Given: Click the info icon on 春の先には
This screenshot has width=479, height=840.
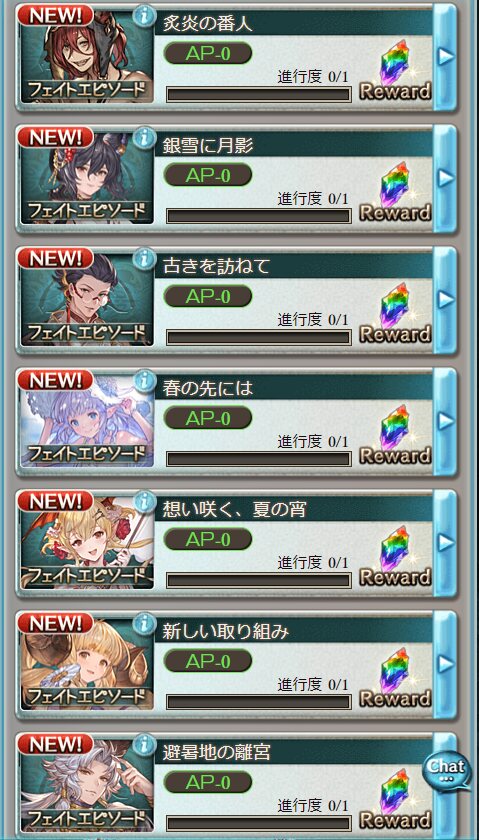Looking at the screenshot, I should click(141, 381).
